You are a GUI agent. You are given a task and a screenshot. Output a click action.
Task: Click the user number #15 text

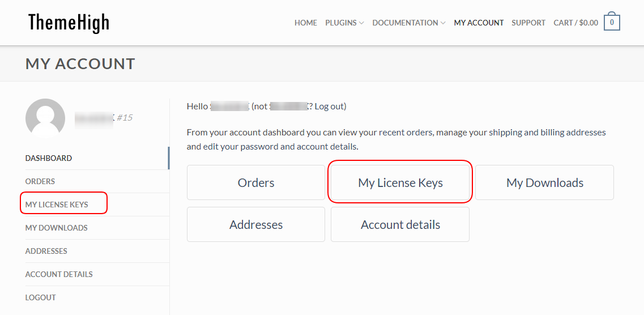click(x=125, y=117)
